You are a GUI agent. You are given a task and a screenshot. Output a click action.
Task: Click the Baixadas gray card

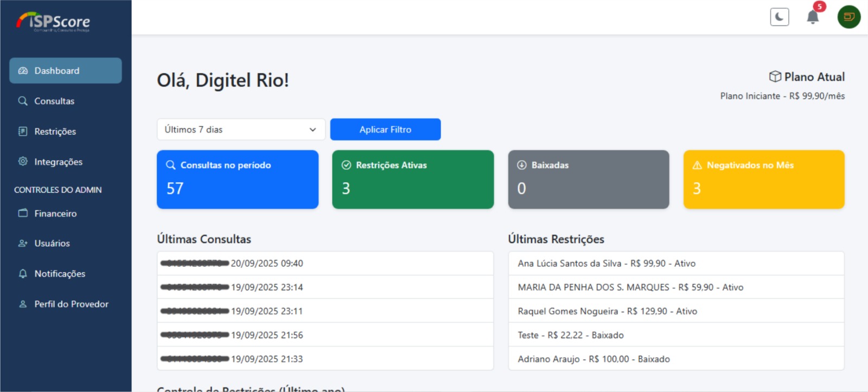[589, 179]
